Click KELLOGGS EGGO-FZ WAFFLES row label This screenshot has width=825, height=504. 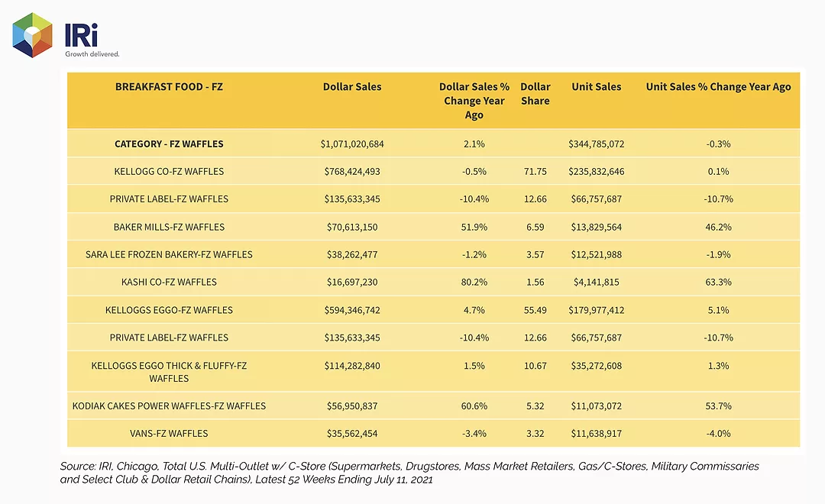169,310
